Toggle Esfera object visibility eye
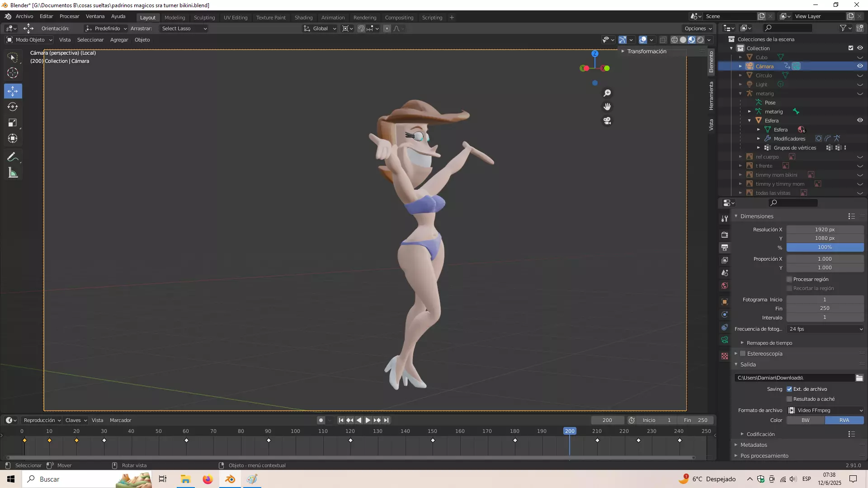868x488 pixels. [x=860, y=120]
